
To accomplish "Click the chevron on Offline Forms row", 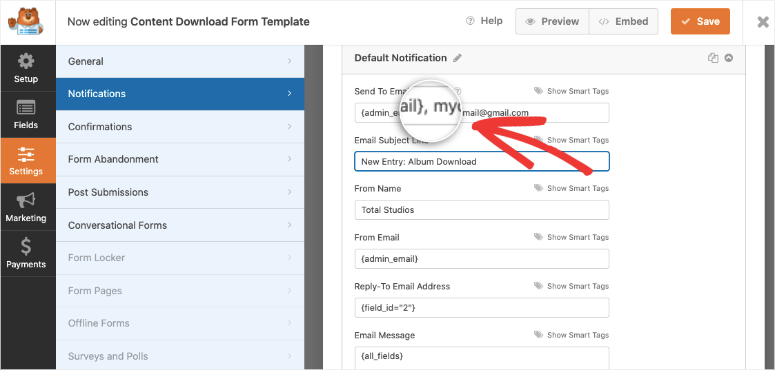I will pos(290,324).
